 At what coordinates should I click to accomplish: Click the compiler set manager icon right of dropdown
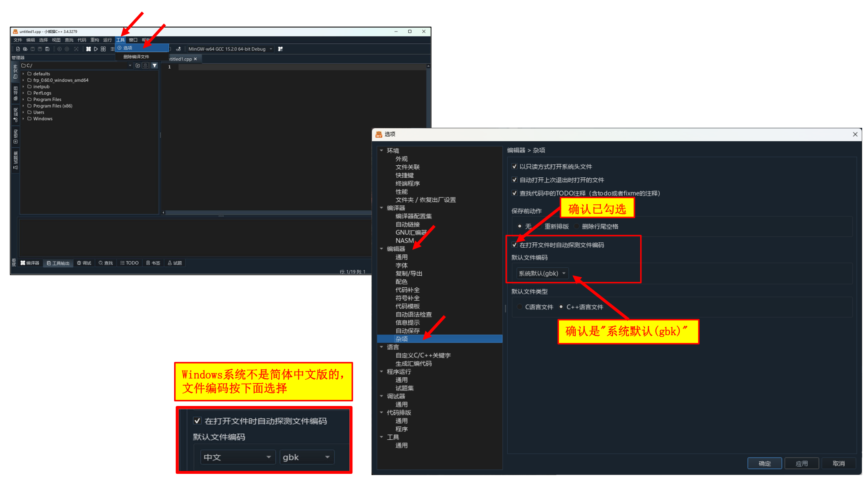point(280,49)
